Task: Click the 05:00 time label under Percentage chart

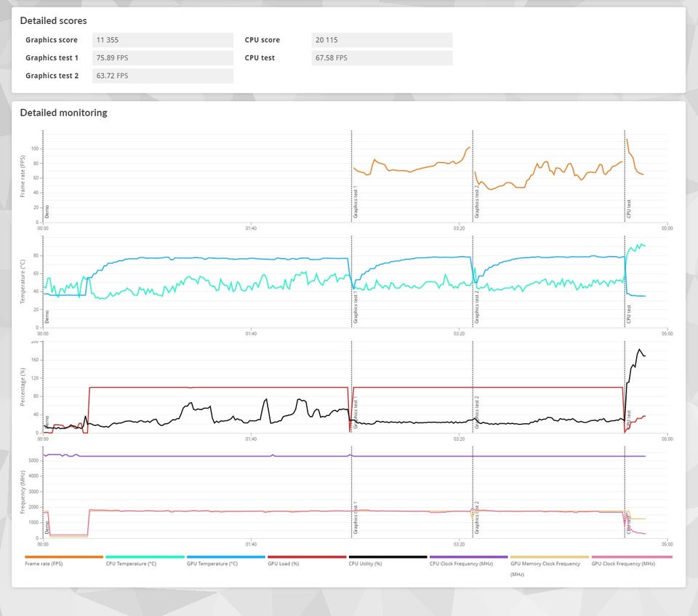Action: tap(667, 439)
